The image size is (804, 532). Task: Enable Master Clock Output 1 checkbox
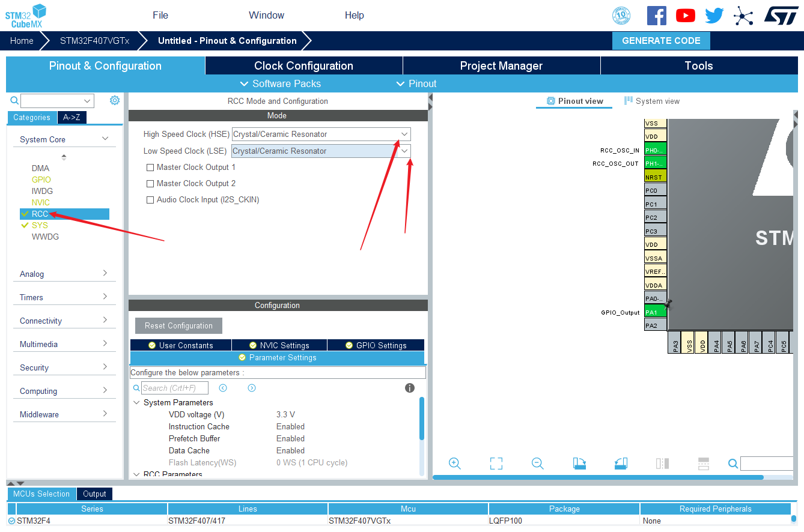[x=150, y=168]
